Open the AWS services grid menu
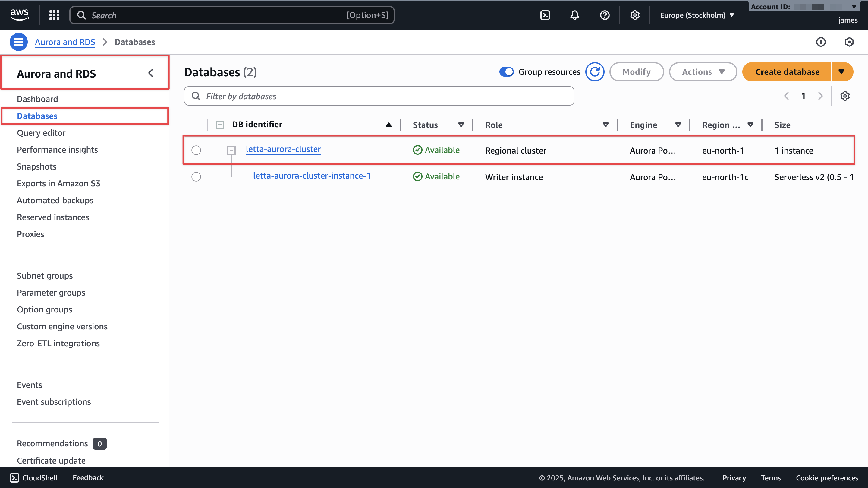 coord(54,15)
